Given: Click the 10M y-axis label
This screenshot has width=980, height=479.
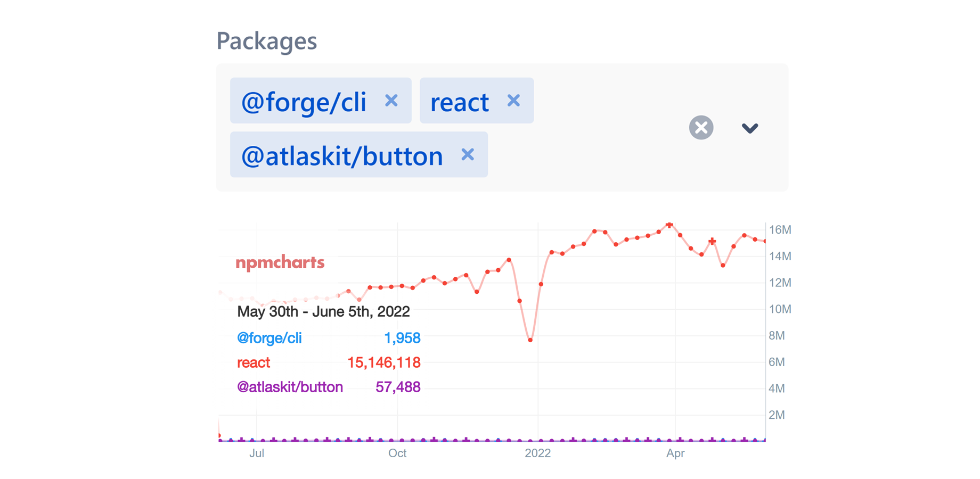Looking at the screenshot, I should (780, 309).
